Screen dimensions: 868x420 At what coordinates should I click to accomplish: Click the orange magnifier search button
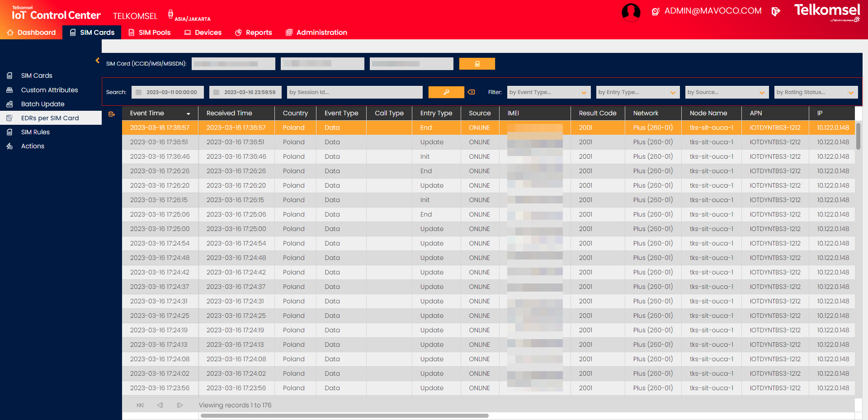tap(446, 92)
